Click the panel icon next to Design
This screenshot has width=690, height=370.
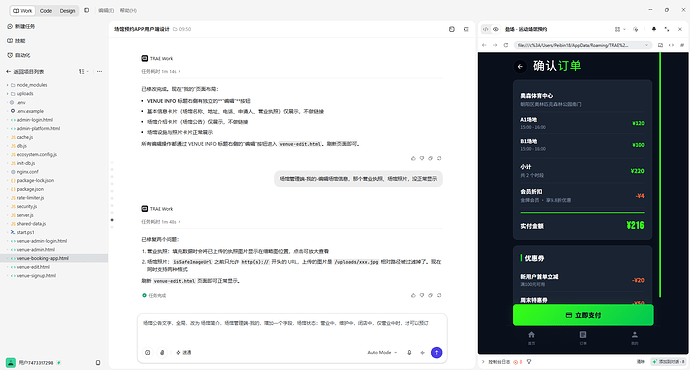click(x=87, y=10)
